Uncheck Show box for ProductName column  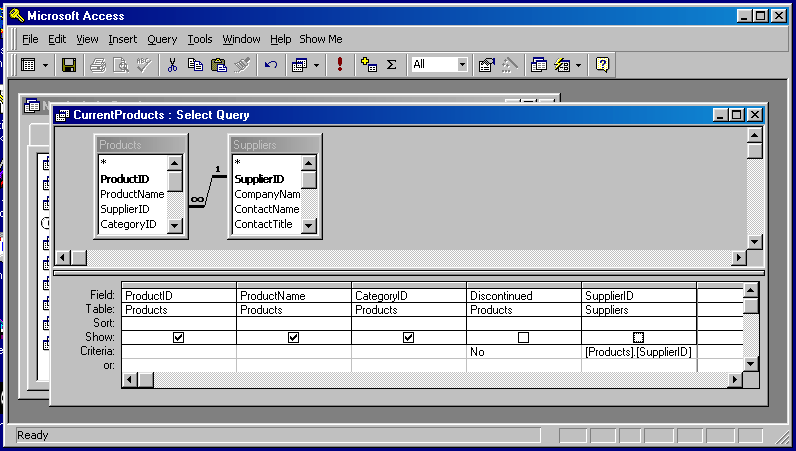coord(293,337)
